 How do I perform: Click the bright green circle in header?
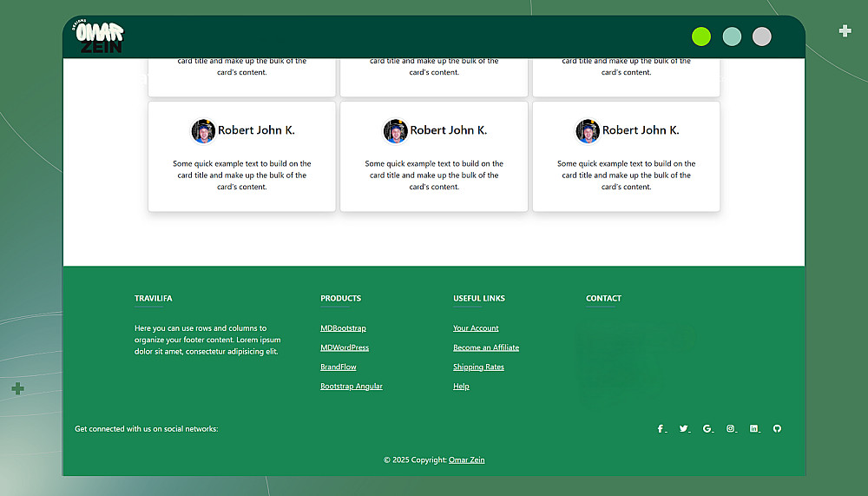[701, 36]
